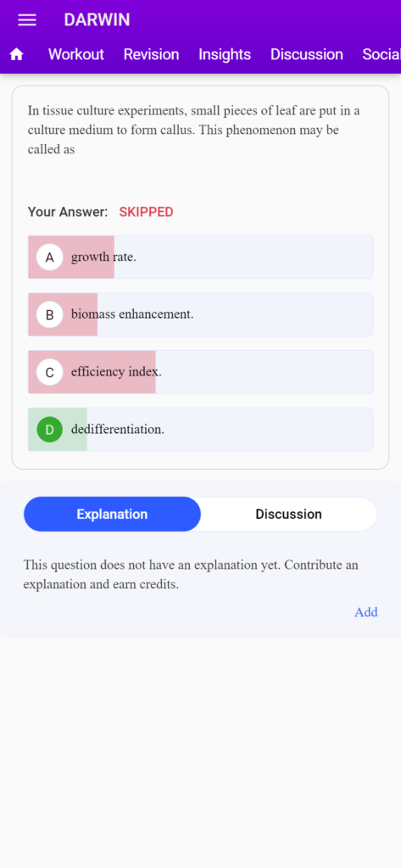Open the hamburger menu icon
Viewport: 401px width, 868px height.
coord(27,20)
